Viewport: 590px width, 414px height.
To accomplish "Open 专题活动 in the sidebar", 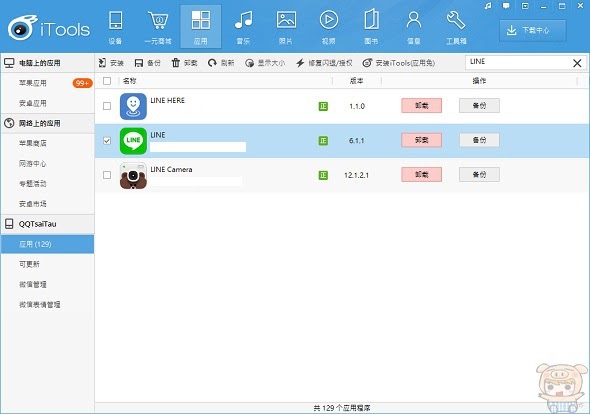I will coord(33,184).
